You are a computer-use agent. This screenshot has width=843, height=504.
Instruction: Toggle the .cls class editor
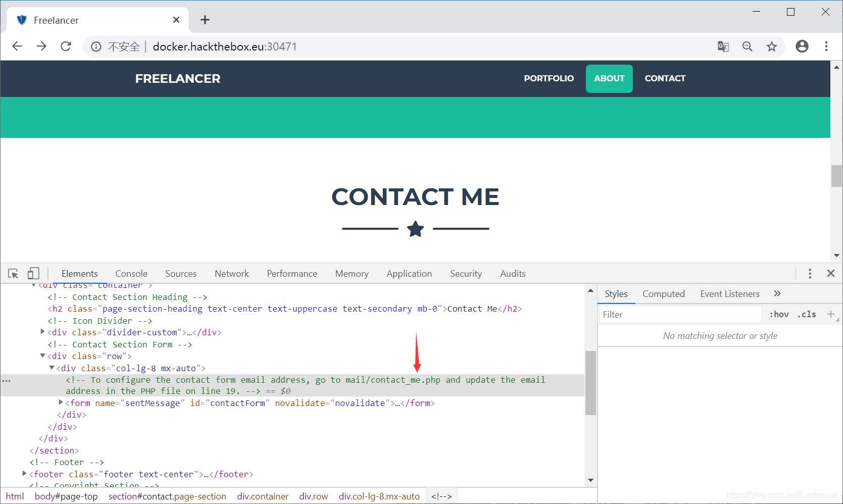[807, 314]
